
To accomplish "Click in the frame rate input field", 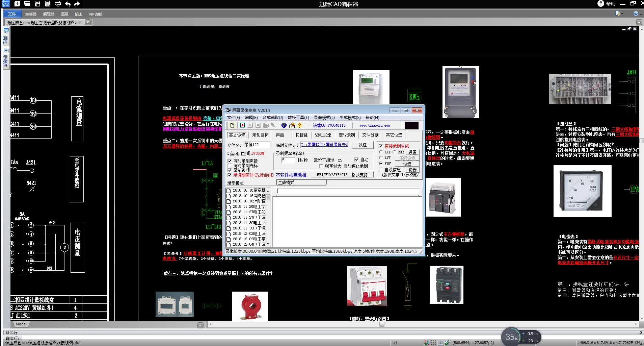I will point(288,160).
